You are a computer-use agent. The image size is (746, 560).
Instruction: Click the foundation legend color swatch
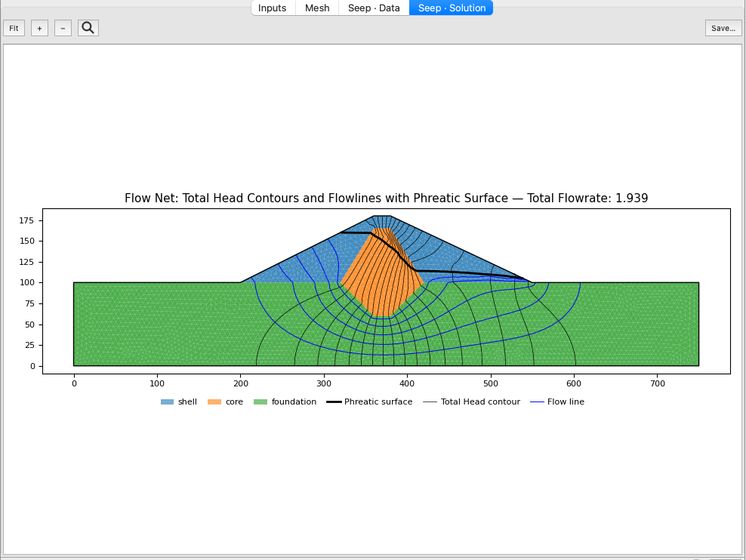(260, 402)
